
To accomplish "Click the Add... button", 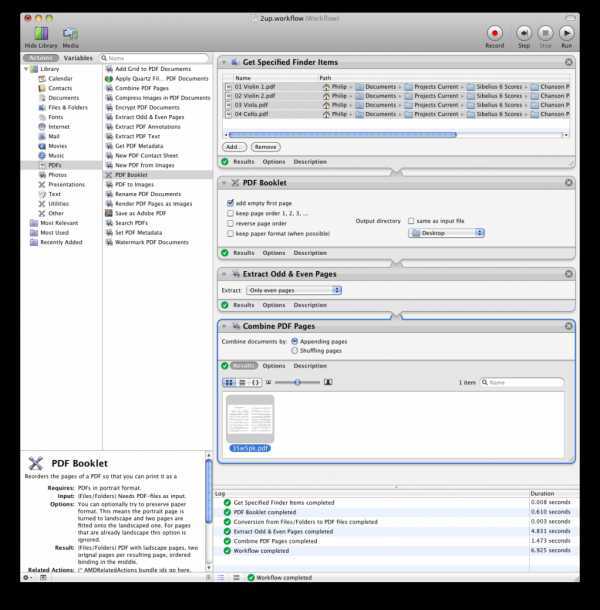I will point(234,147).
